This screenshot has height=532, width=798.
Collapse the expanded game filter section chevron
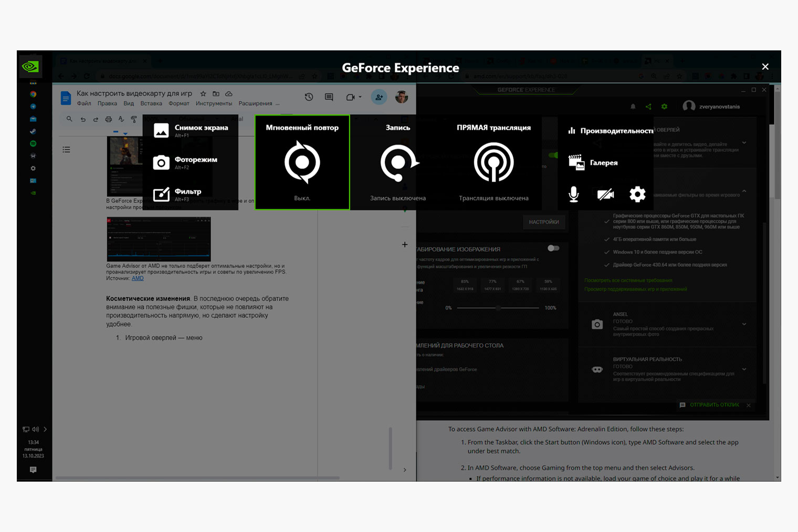[x=744, y=191]
